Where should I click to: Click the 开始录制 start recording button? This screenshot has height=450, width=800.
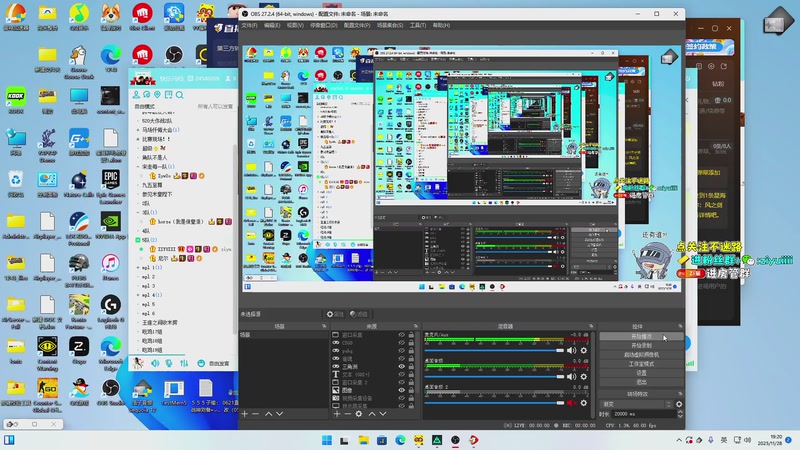(x=641, y=345)
